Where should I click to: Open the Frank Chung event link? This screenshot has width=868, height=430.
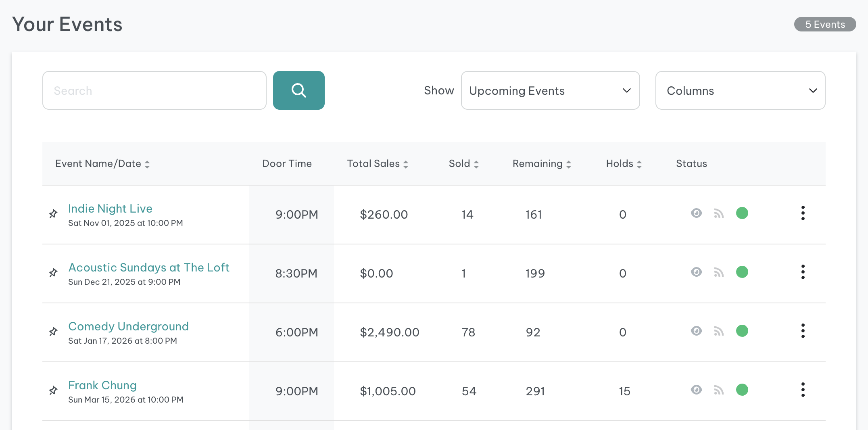(x=102, y=385)
